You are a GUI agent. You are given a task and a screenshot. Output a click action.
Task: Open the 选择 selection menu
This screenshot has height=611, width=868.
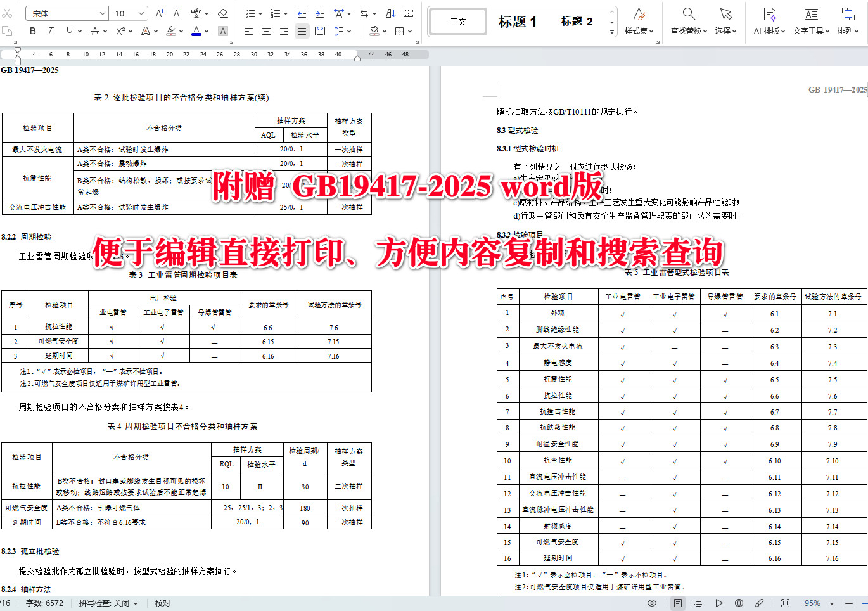point(725,21)
